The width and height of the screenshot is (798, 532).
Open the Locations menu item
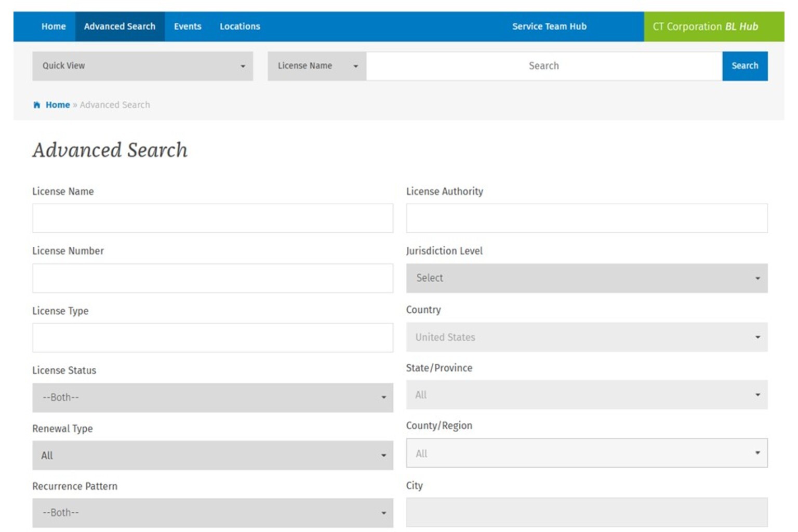coord(240,26)
